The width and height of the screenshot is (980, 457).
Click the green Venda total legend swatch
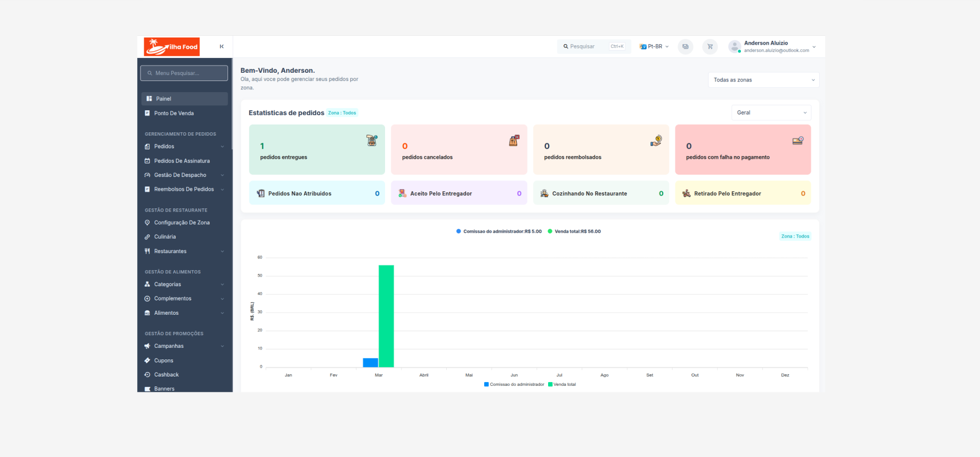550,384
